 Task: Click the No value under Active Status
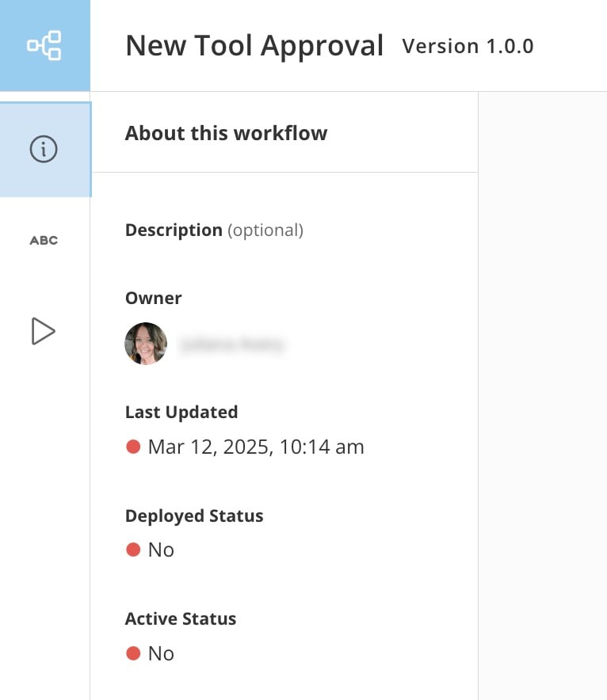point(161,653)
